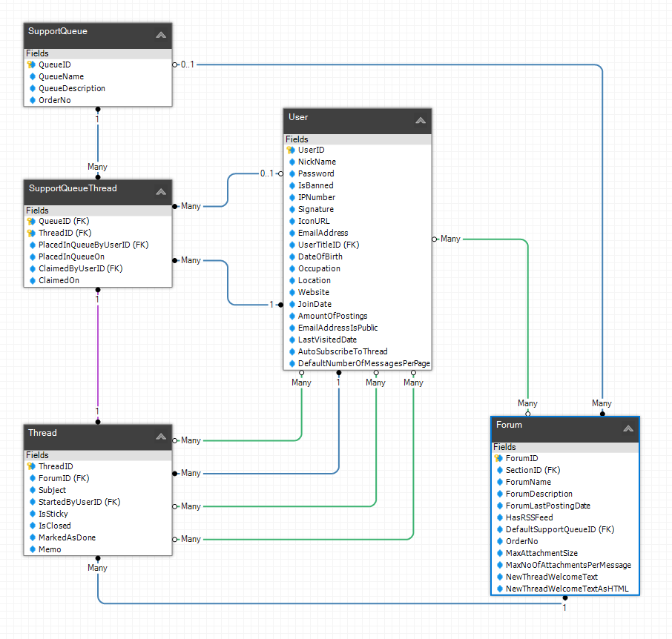
Task: Select the SupportQueueThread entity title
Action: click(73, 188)
